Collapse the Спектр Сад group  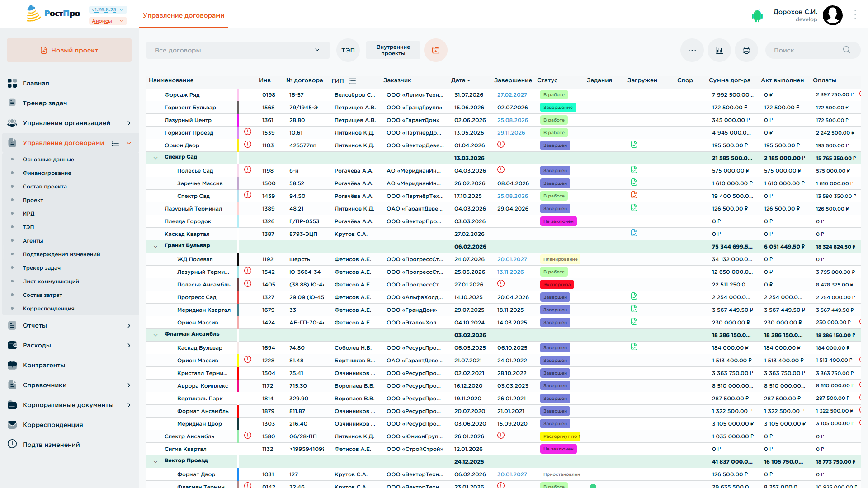tap(156, 158)
